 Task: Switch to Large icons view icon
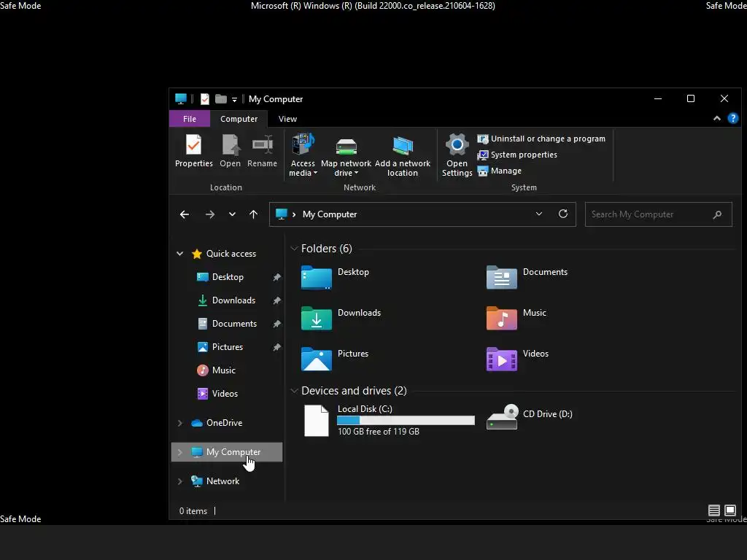pos(729,510)
